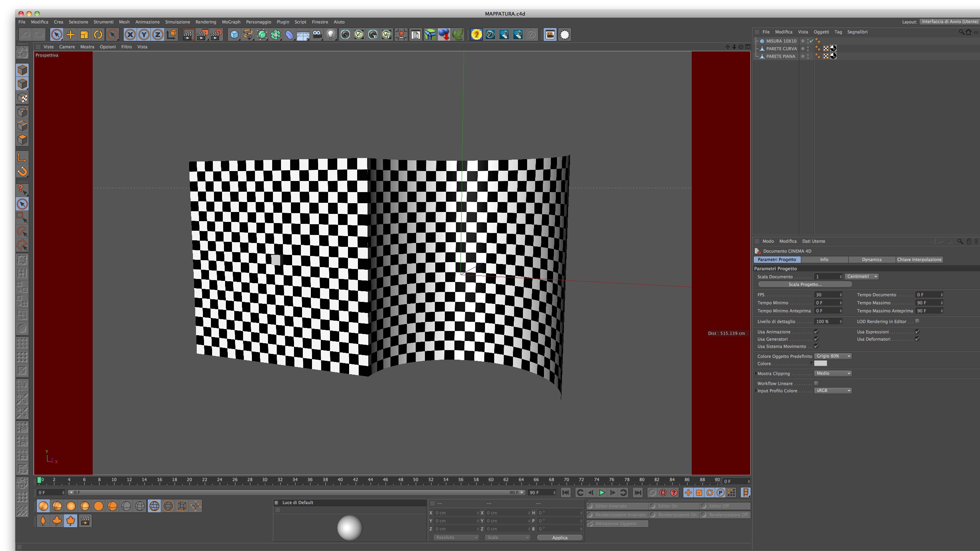Click the Scale tool icon
The width and height of the screenshot is (980, 551).
coord(84,35)
